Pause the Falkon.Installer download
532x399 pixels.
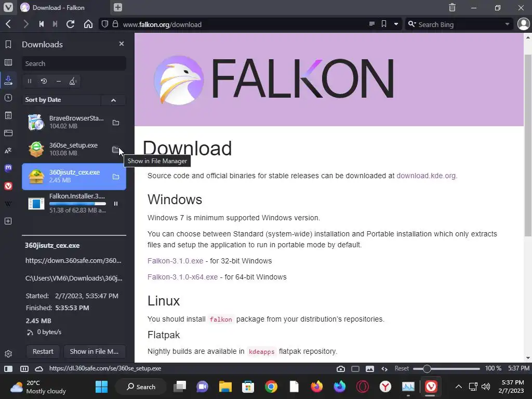[116, 204]
